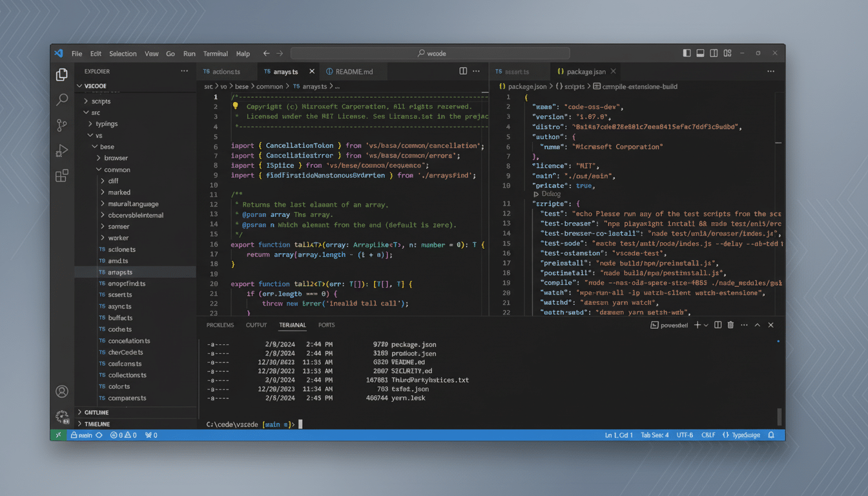Viewport: 868px width, 496px height.
Task: Click the Accounts icon in the Activity Bar
Action: [x=61, y=391]
